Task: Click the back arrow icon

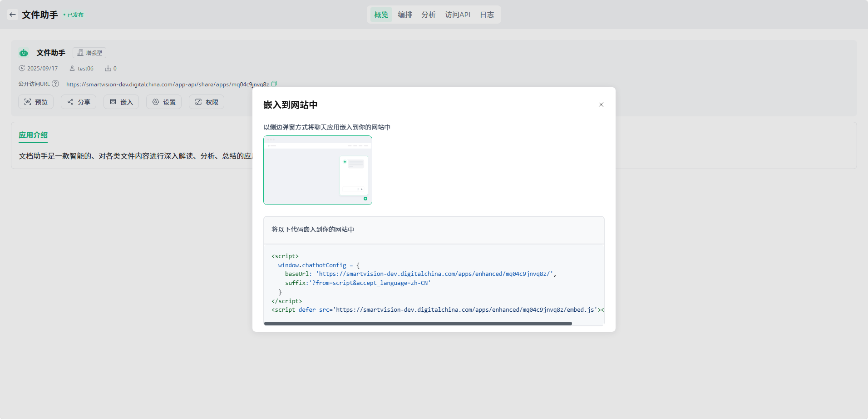Action: (x=13, y=15)
